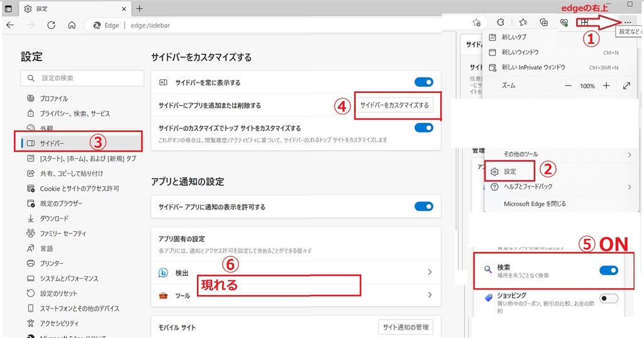Click the fullscreen zoom arrow icon
This screenshot has height=338, width=644.
coord(626,86)
